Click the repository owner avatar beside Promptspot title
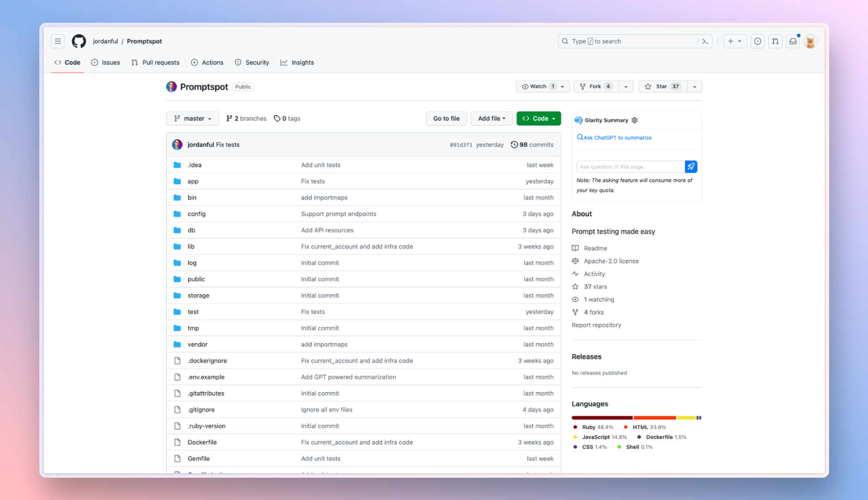The height and width of the screenshot is (500, 868). tap(171, 86)
